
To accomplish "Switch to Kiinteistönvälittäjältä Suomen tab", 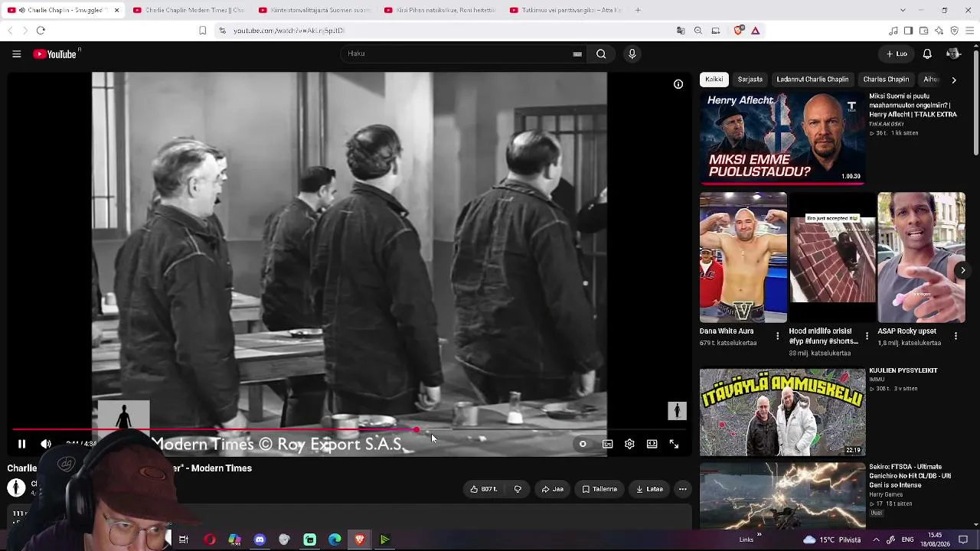I will click(315, 10).
